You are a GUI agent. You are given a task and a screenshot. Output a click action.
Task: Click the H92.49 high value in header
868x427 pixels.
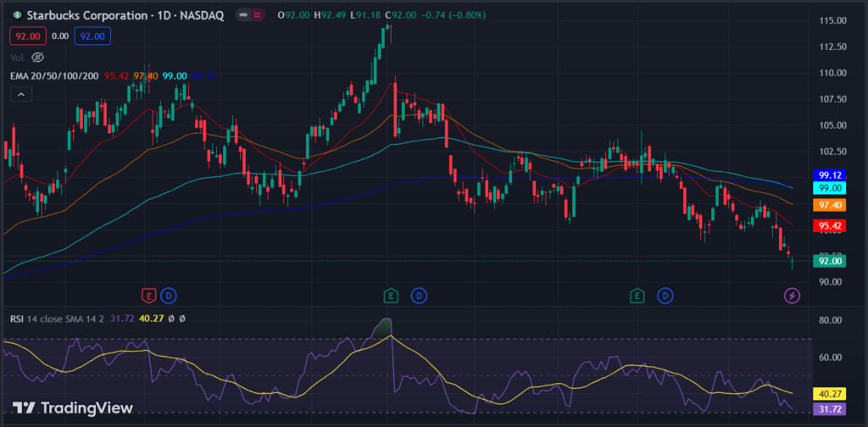[330, 15]
